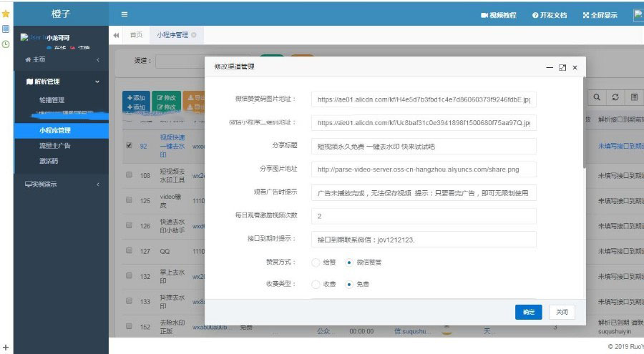644x354 pixels.
Task: Click the 接口到期时提示 input field
Action: coord(424,240)
